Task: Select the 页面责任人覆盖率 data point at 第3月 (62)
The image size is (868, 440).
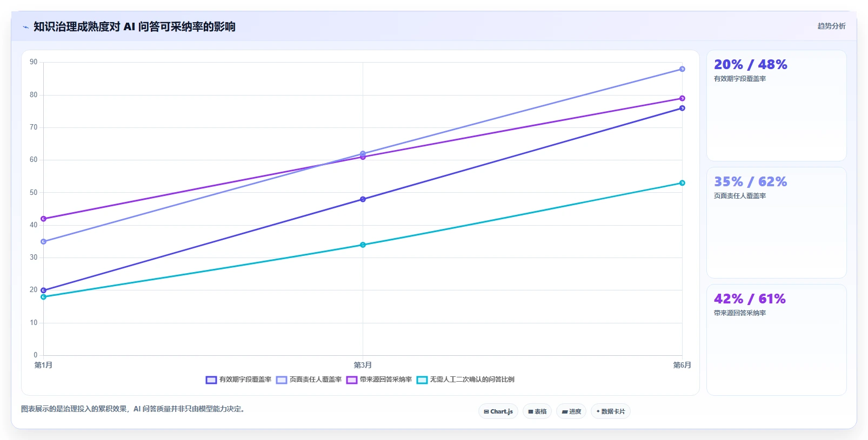Action: [363, 153]
